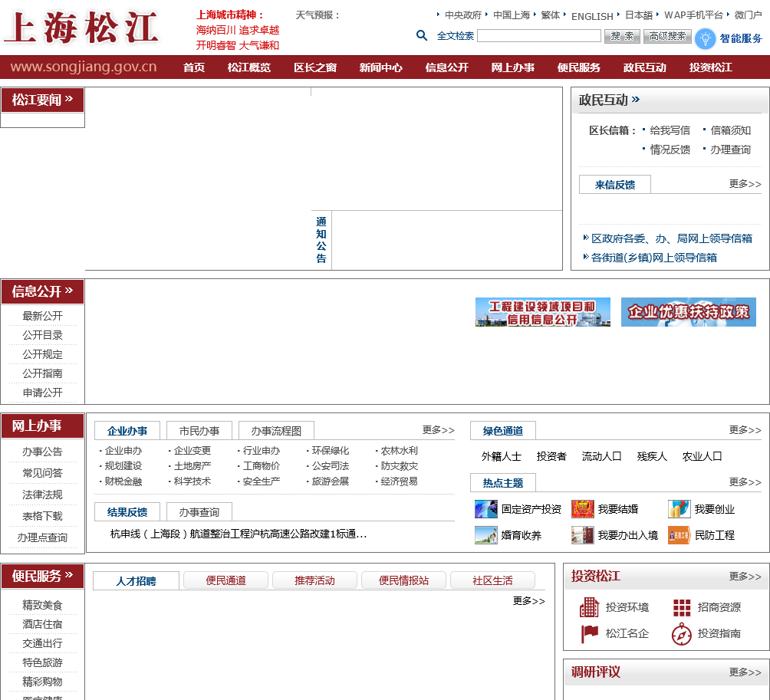
Task: Open the 给我写信 link
Action: 670,130
